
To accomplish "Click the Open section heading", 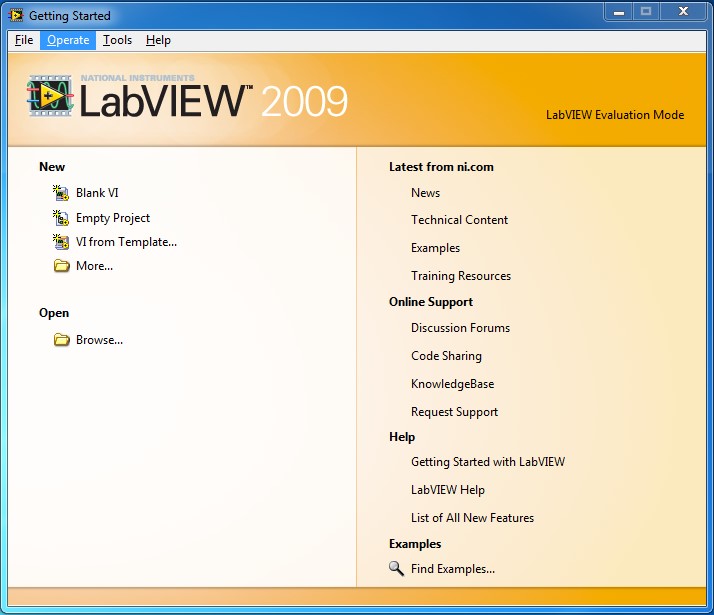I will coord(54,313).
